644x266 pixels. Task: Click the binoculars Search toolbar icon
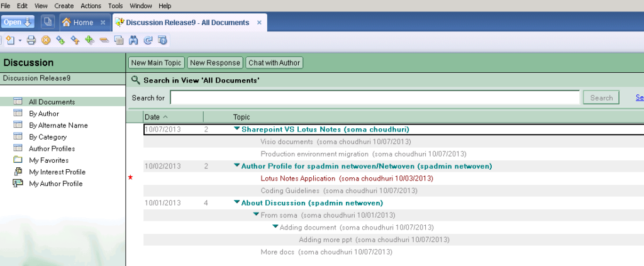coord(133,40)
